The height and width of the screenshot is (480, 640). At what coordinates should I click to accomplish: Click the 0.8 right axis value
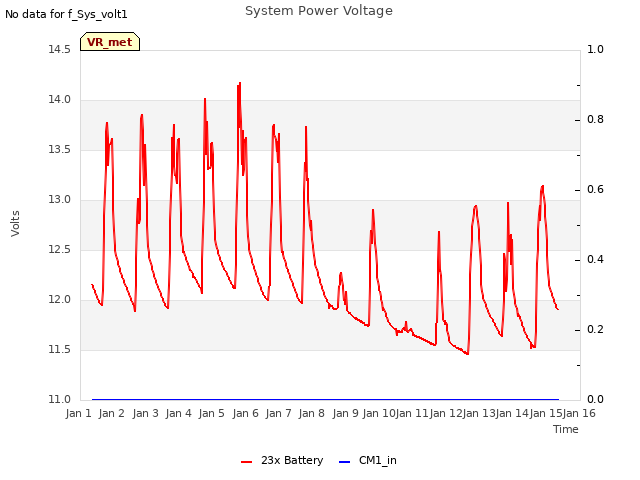tap(596, 120)
